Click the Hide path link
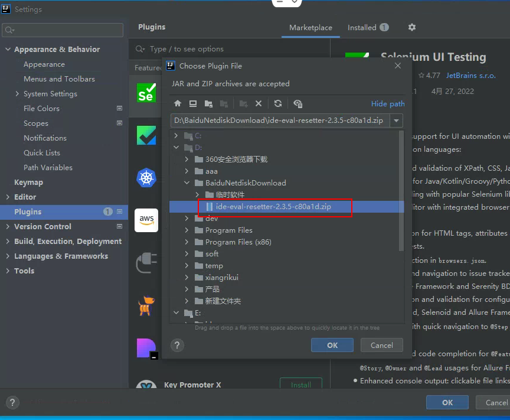510x420 pixels. [x=388, y=103]
